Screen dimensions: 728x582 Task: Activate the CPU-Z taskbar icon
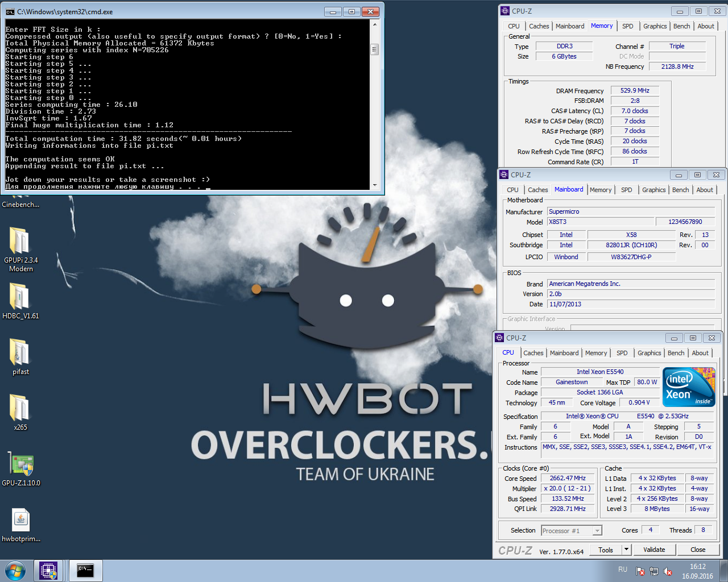coord(48,571)
